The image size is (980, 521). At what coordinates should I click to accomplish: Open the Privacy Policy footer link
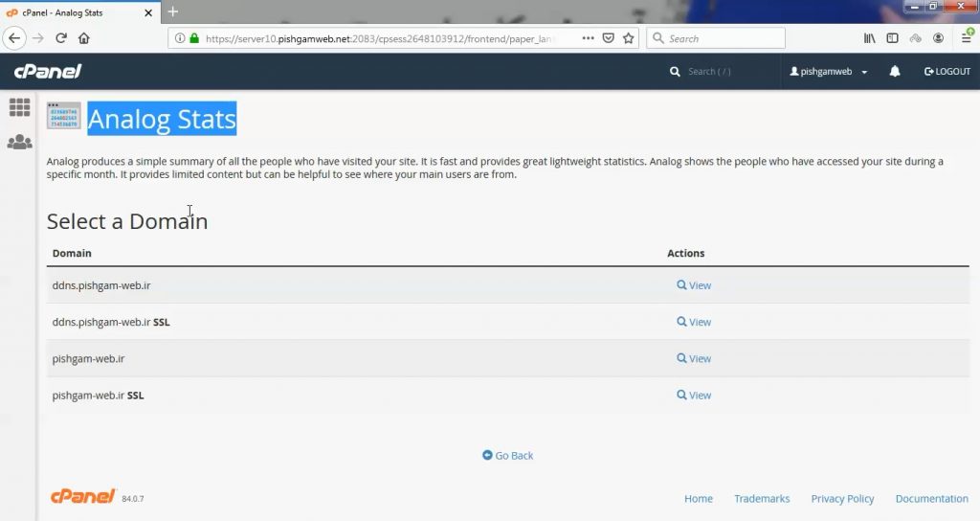click(x=842, y=498)
